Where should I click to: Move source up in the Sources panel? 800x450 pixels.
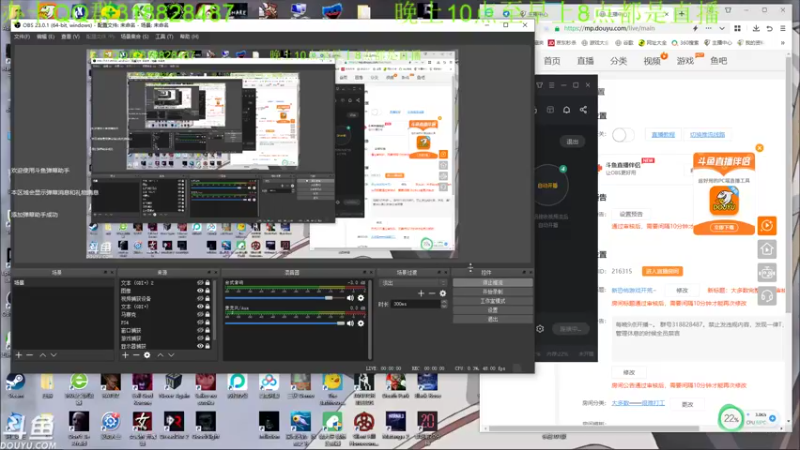pos(160,355)
